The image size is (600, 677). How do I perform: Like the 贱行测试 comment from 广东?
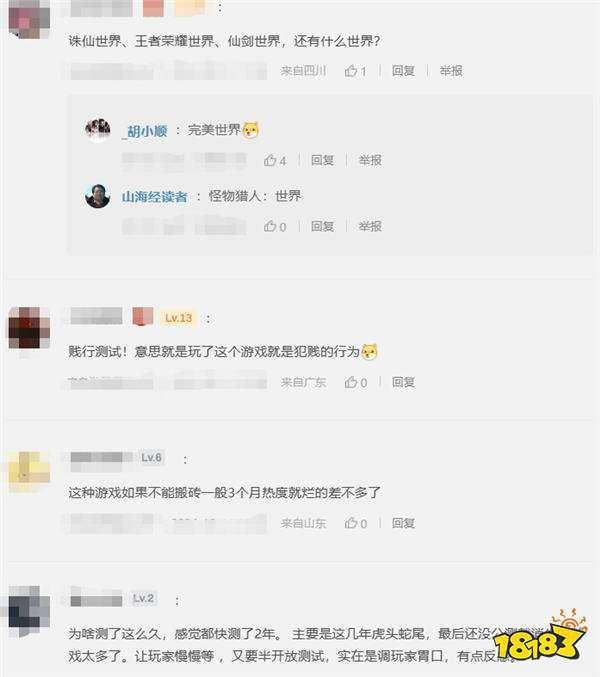tap(356, 382)
